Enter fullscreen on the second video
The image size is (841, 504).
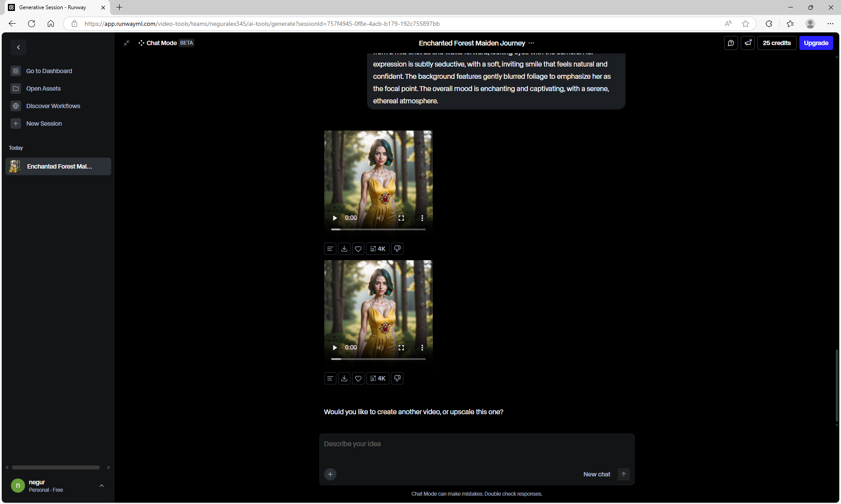tap(401, 348)
